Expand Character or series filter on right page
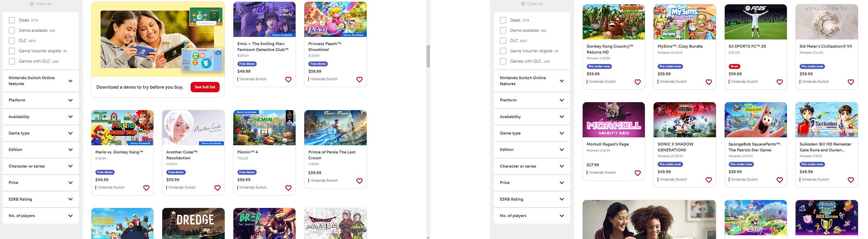Screen dimensions: 868x239 (x=532, y=166)
